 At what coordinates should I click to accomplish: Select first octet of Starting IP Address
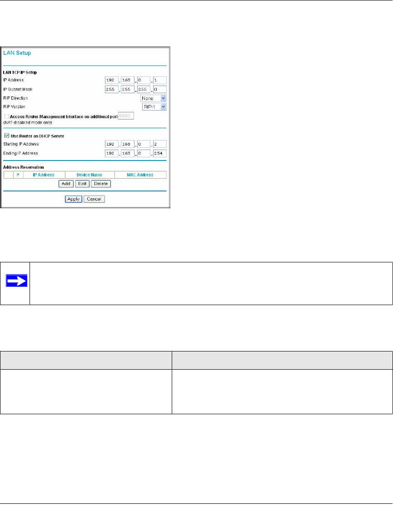click(x=112, y=144)
